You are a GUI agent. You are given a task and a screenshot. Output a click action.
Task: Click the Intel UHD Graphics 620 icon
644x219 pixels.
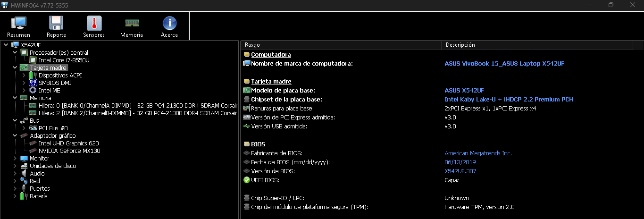[33, 143]
